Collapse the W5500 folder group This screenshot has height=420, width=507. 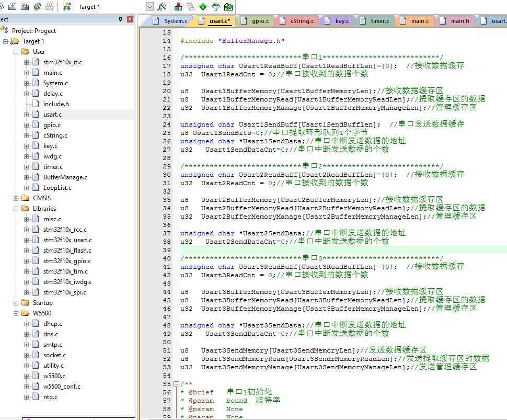coord(16,313)
